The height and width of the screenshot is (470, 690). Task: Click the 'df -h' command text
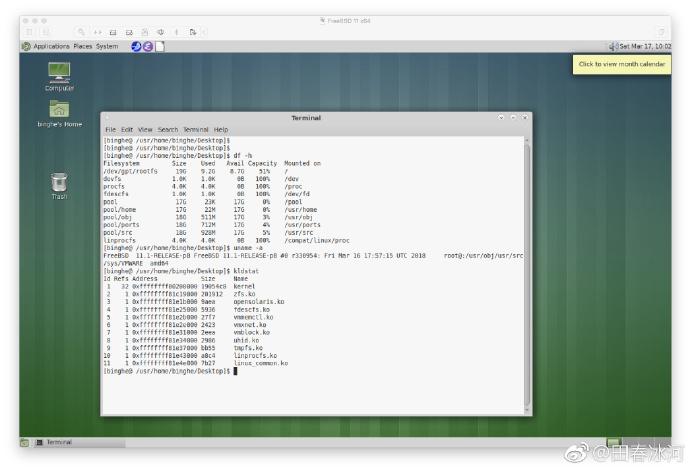click(243, 155)
